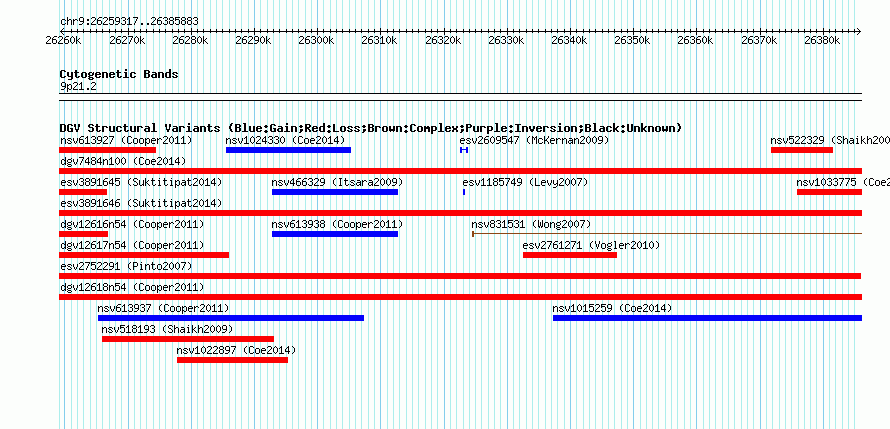Screen dimensions: 890x429
Task: Select the long red bar for esv2752291
Action: pyautogui.click(x=460, y=276)
